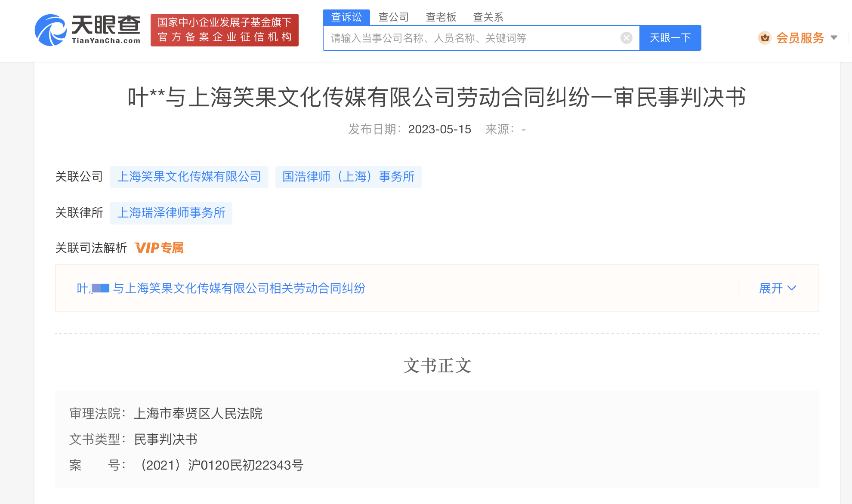Screen dimensions: 852x504
Task: Open 上海瑞泽律师事务所 law firm link
Action: pos(171,213)
